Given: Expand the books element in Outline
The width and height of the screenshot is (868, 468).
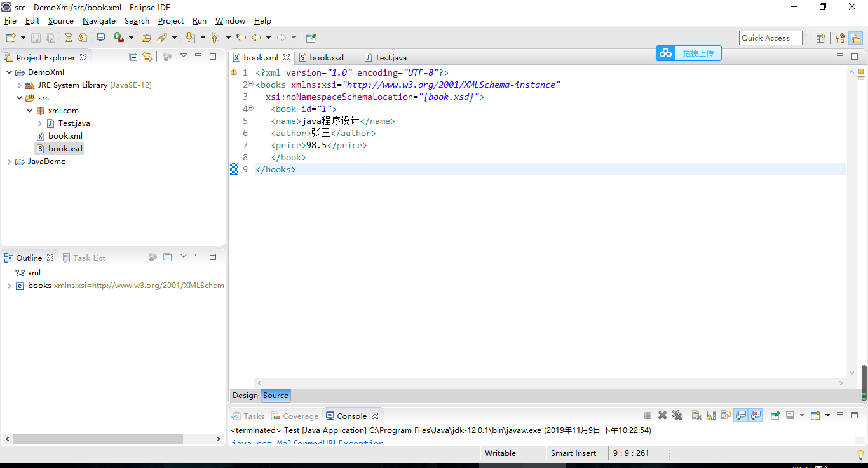Looking at the screenshot, I should point(9,286).
